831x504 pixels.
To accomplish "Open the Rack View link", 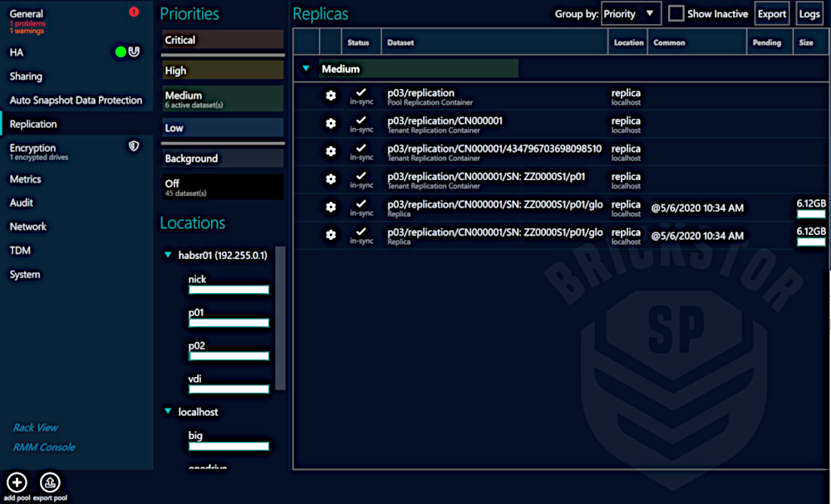I will (35, 427).
